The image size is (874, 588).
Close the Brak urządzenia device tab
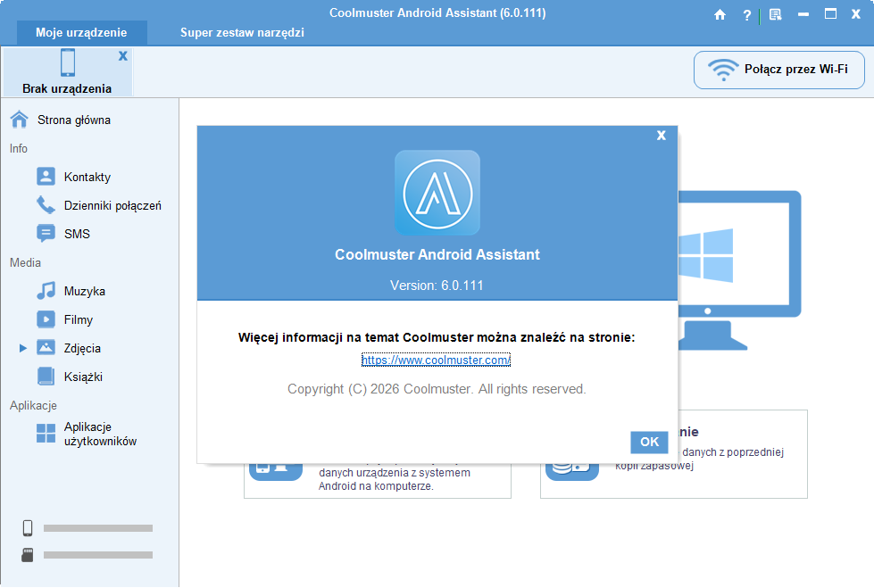pos(123,55)
